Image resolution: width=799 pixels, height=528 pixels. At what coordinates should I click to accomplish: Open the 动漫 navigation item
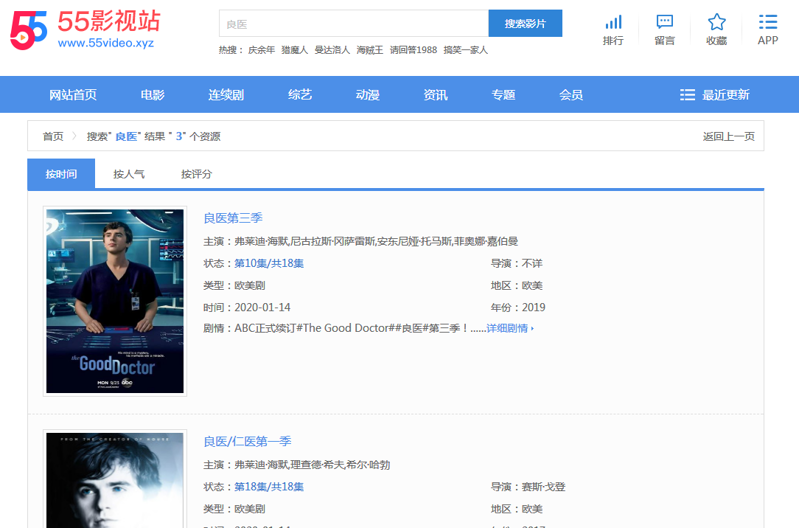pyautogui.click(x=367, y=95)
